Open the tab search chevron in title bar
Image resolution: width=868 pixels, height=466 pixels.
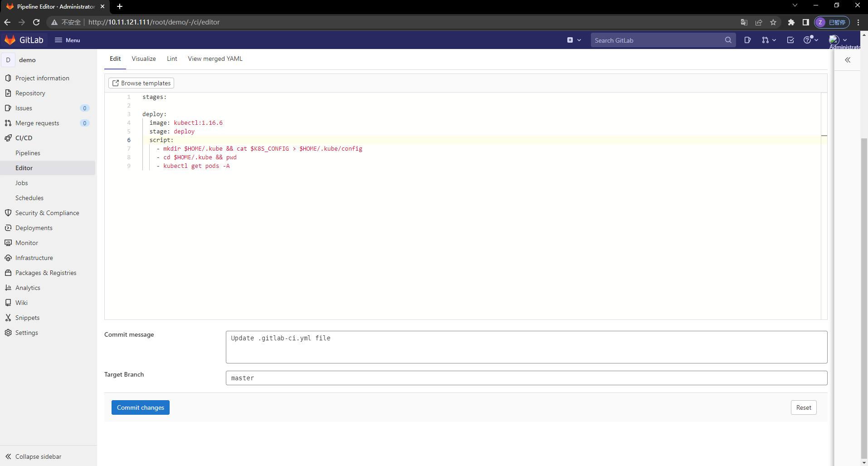coord(795,5)
